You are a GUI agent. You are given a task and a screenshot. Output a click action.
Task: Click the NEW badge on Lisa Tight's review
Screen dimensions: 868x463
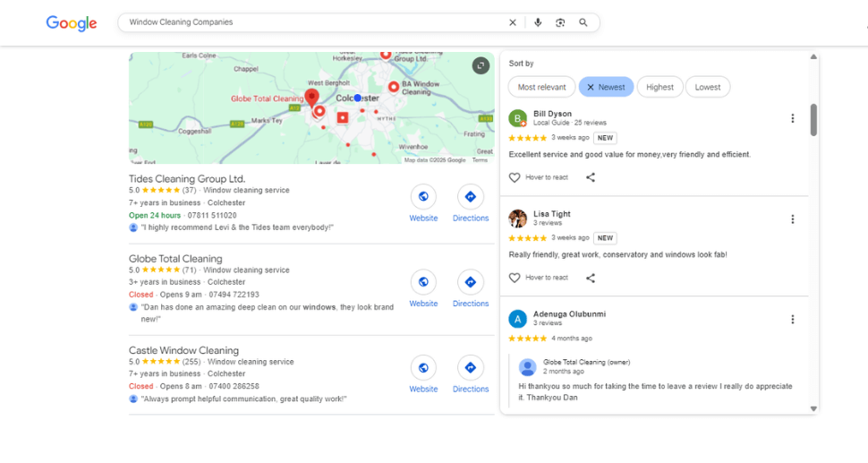pos(605,238)
